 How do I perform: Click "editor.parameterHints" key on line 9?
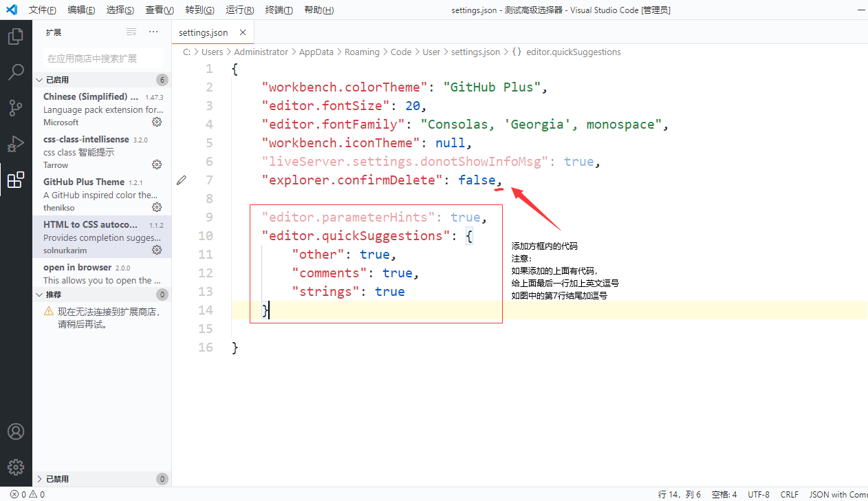348,217
